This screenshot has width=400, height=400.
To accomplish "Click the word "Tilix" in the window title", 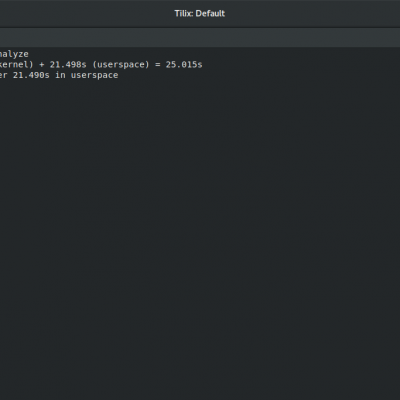I will coord(184,13).
